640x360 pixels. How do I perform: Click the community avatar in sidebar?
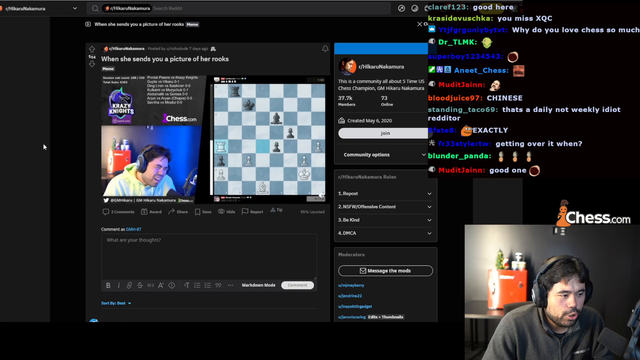click(347, 66)
